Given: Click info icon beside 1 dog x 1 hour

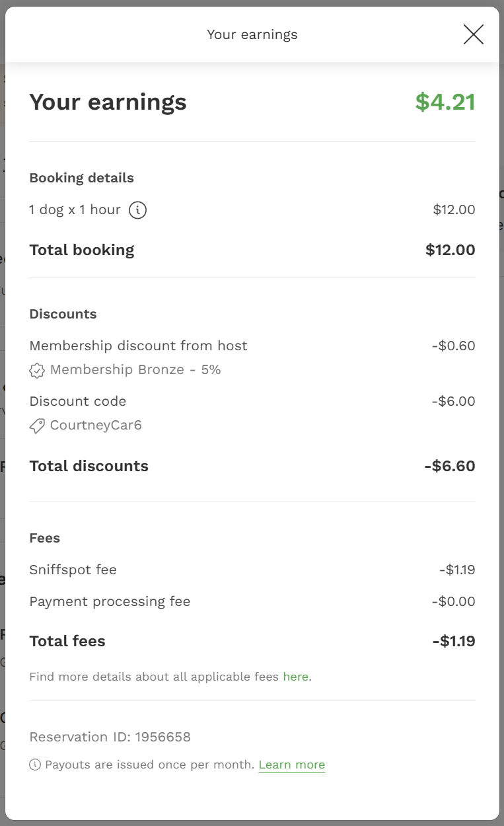Looking at the screenshot, I should [137, 210].
